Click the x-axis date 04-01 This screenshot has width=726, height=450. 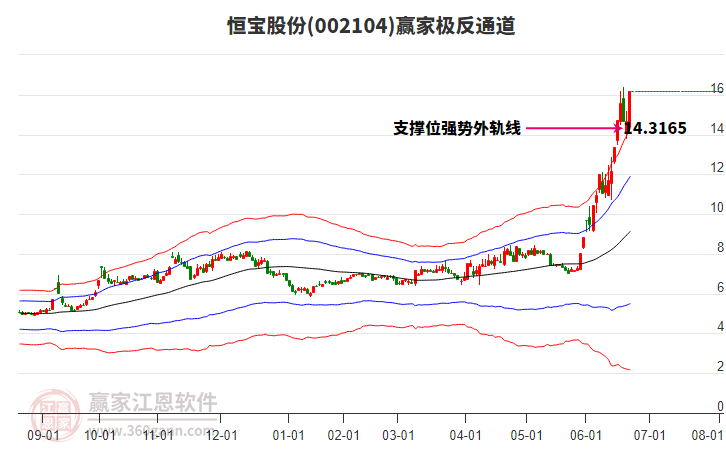(x=465, y=435)
